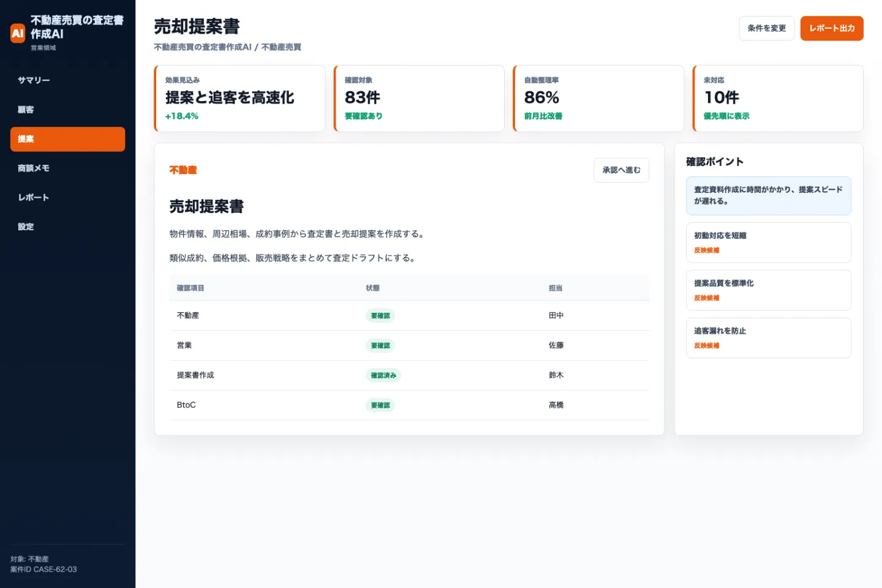Open サマリー in the sidebar

coord(67,80)
